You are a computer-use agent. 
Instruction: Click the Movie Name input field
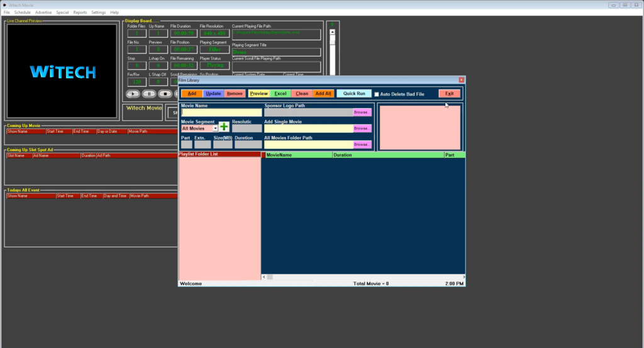221,113
